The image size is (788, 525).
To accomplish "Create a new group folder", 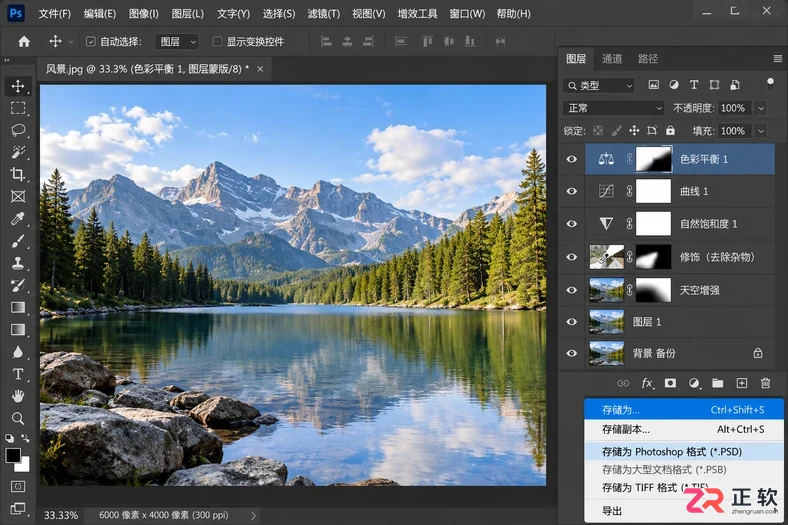I will point(718,383).
